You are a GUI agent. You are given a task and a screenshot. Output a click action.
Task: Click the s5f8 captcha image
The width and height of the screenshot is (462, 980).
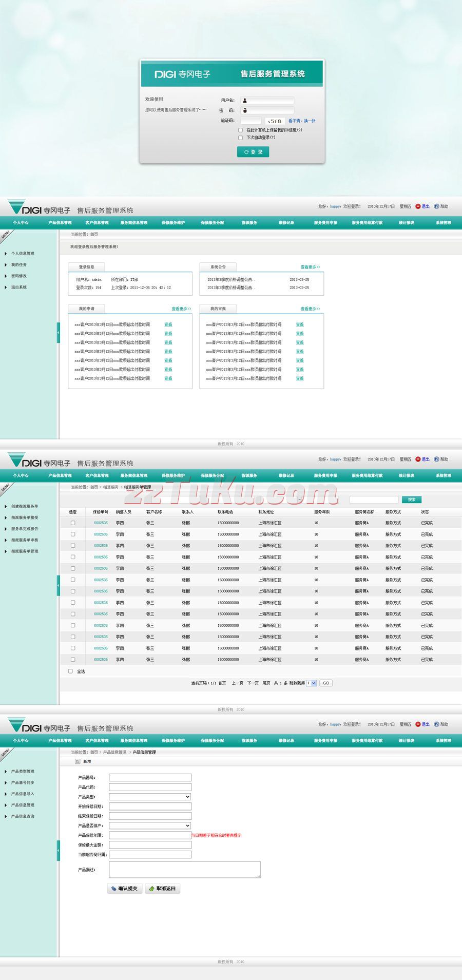point(275,121)
